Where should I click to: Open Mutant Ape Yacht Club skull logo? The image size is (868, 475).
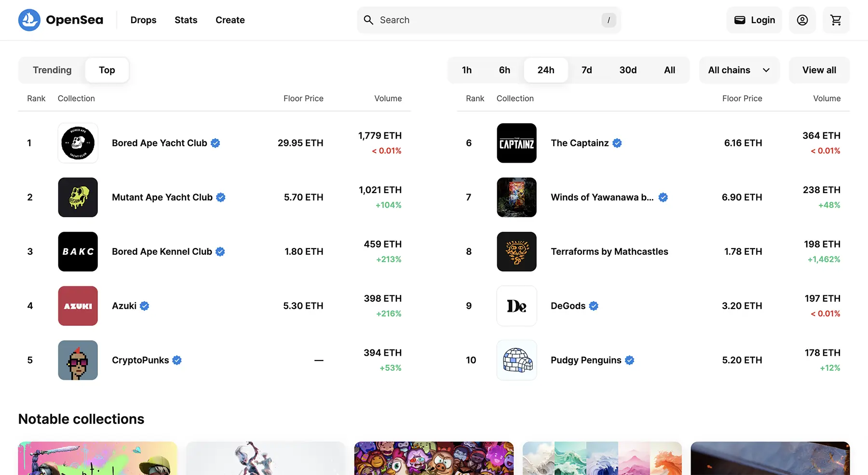[x=78, y=197]
